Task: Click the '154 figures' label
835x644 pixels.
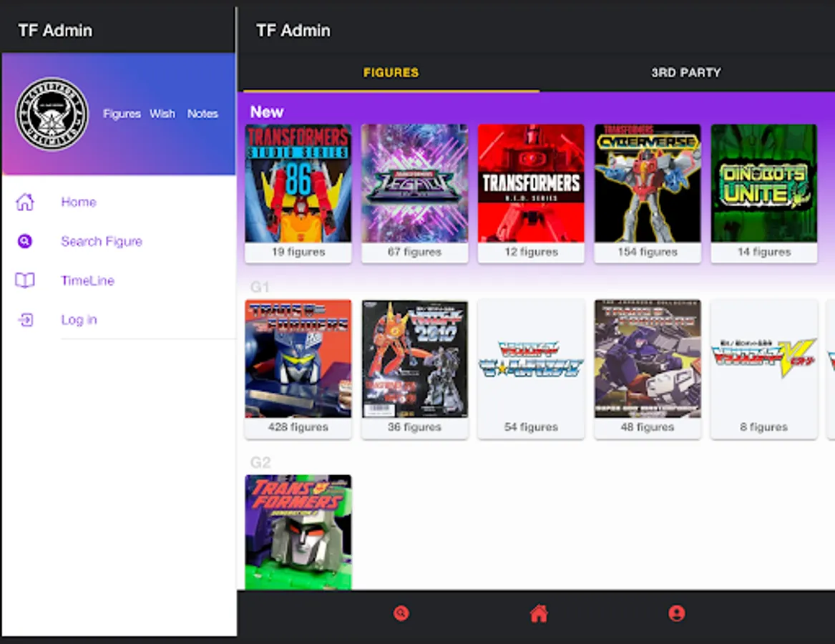Action: coord(648,252)
